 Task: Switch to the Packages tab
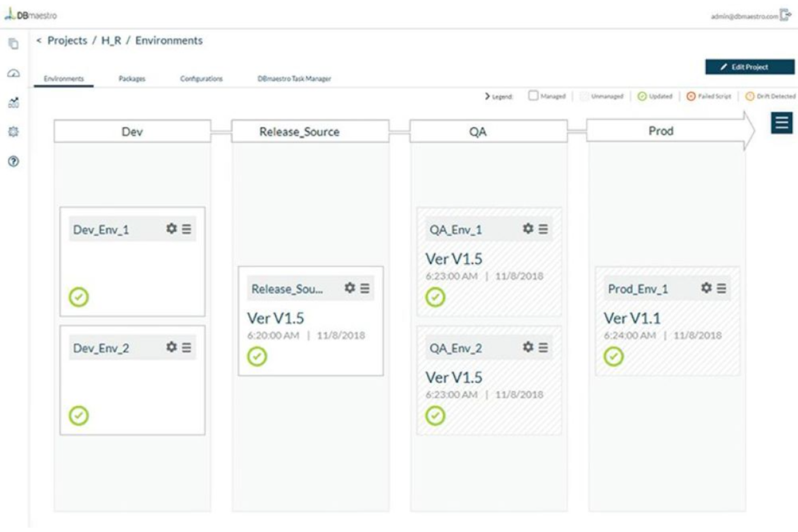132,78
